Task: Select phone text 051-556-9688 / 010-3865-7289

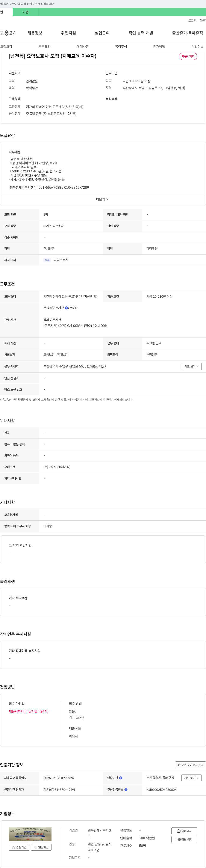Action: pos(64,187)
